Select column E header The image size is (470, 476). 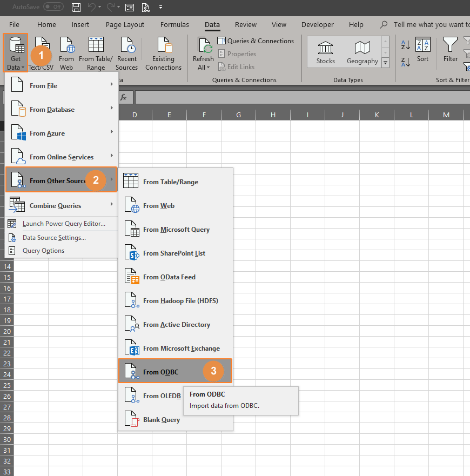tap(169, 115)
